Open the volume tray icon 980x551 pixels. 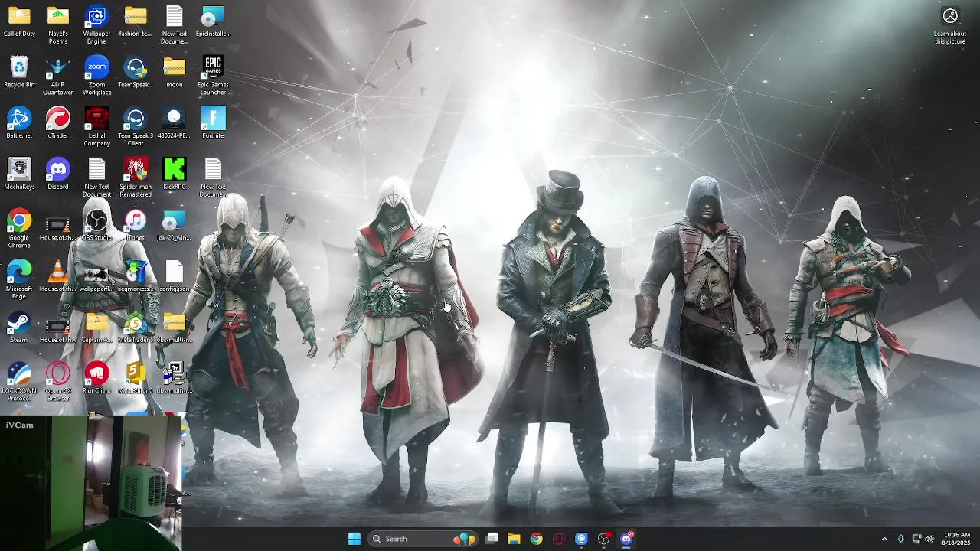[x=929, y=539]
